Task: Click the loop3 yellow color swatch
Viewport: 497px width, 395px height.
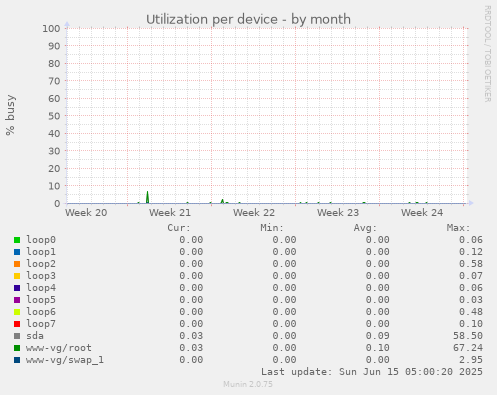Action: click(x=17, y=276)
